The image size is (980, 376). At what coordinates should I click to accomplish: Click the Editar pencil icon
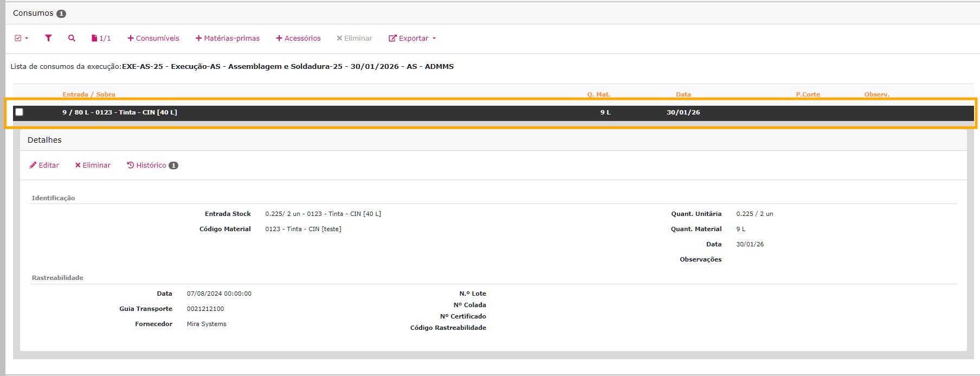tap(33, 165)
